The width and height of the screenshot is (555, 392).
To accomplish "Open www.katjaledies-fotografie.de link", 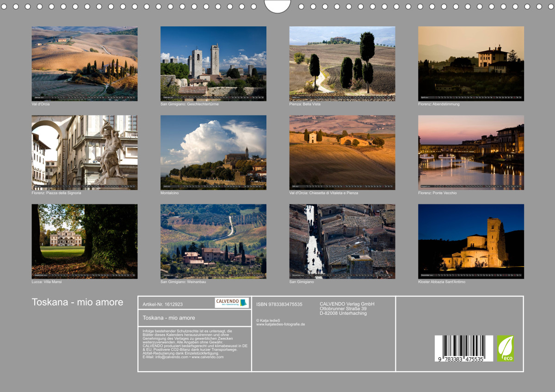I will [x=281, y=324].
